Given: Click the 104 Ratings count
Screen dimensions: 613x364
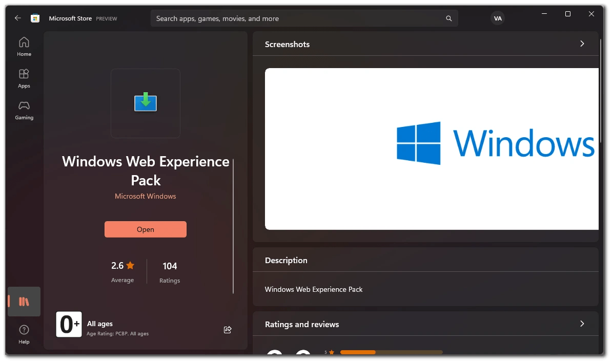Looking at the screenshot, I should coord(170,272).
